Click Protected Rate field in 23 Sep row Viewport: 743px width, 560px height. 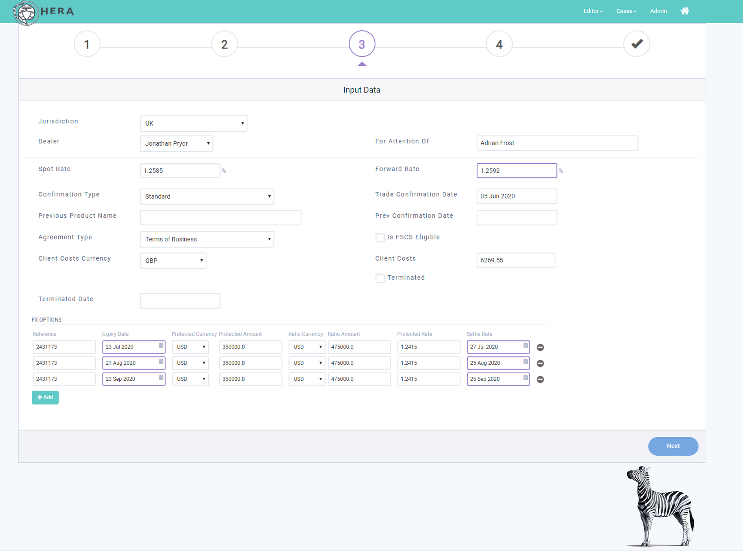[429, 379]
